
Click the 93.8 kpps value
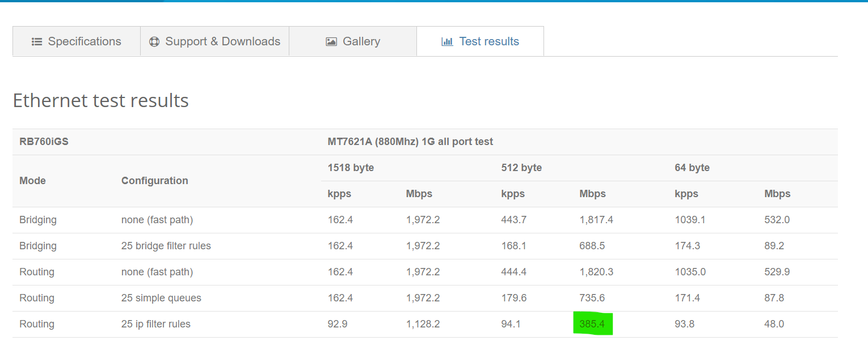point(685,324)
